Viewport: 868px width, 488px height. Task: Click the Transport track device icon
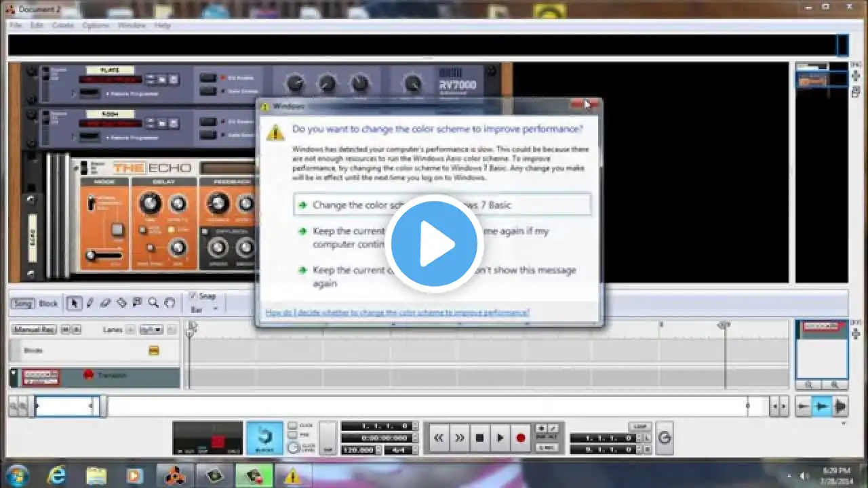click(41, 377)
